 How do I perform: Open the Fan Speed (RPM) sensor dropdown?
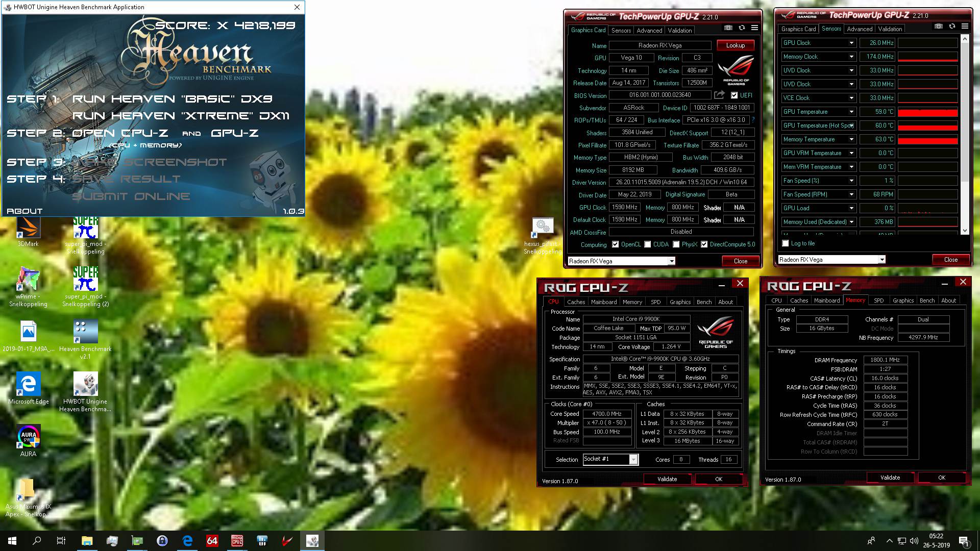(851, 194)
